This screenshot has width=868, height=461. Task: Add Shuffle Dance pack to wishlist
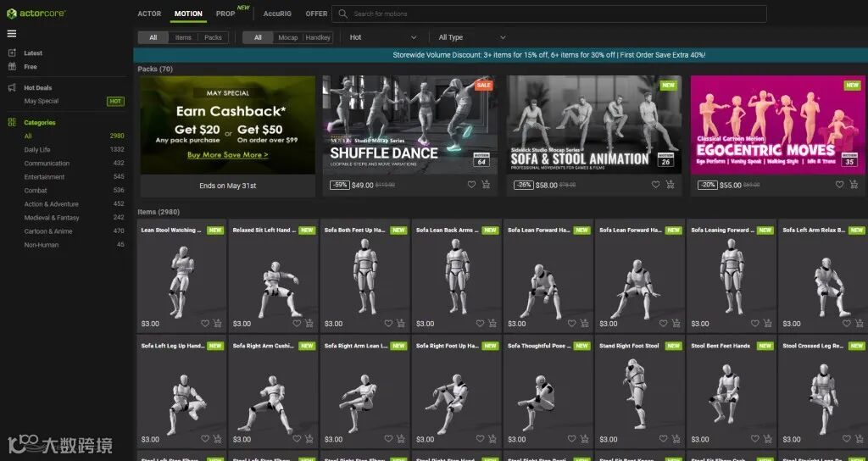[471, 185]
